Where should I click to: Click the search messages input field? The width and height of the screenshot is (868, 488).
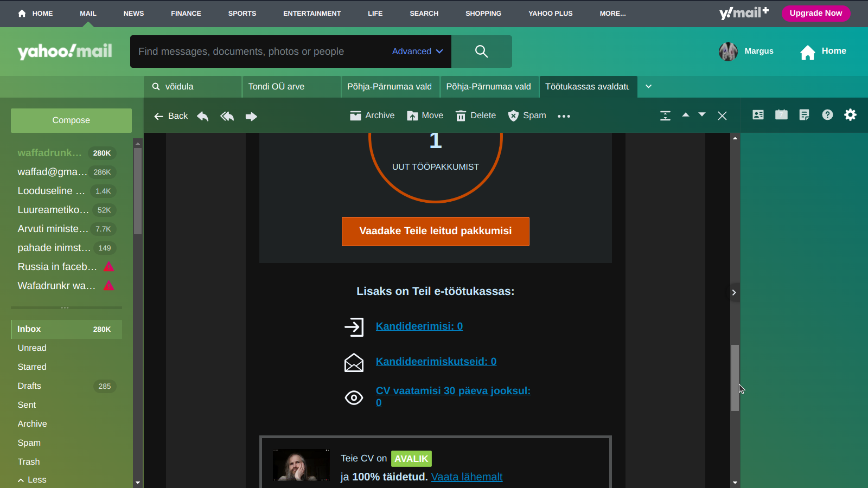click(260, 52)
